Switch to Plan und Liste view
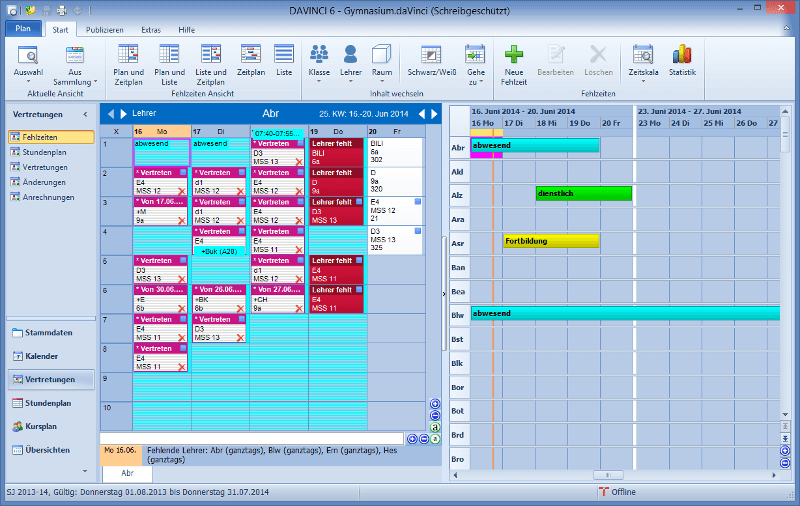 [169, 66]
